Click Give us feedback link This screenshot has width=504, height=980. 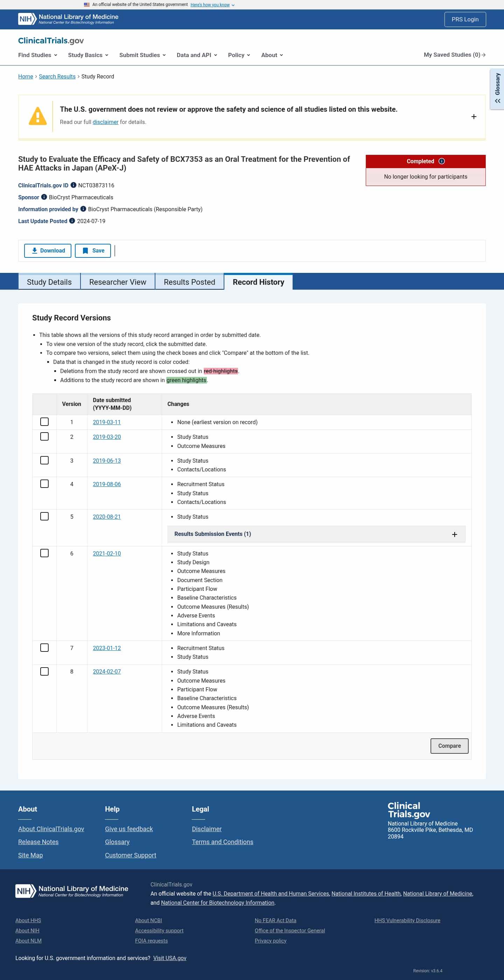[x=129, y=829]
